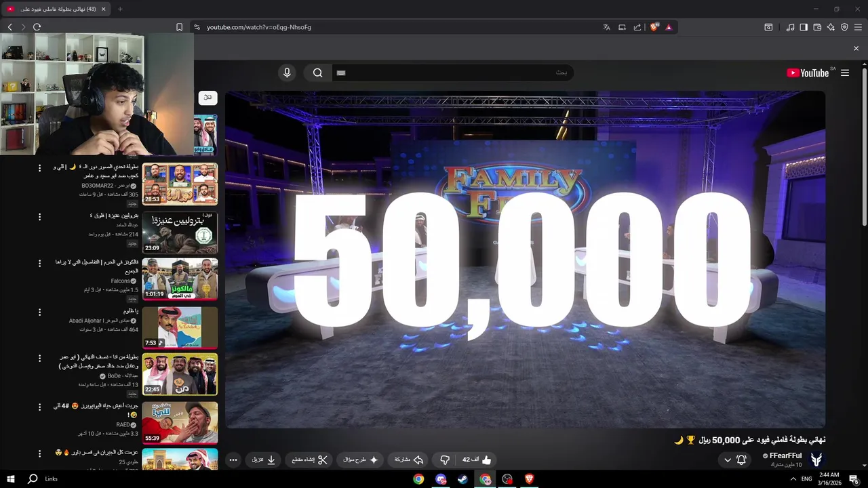Open taskbar notification center icon
This screenshot has width=868, height=488.
855,479
